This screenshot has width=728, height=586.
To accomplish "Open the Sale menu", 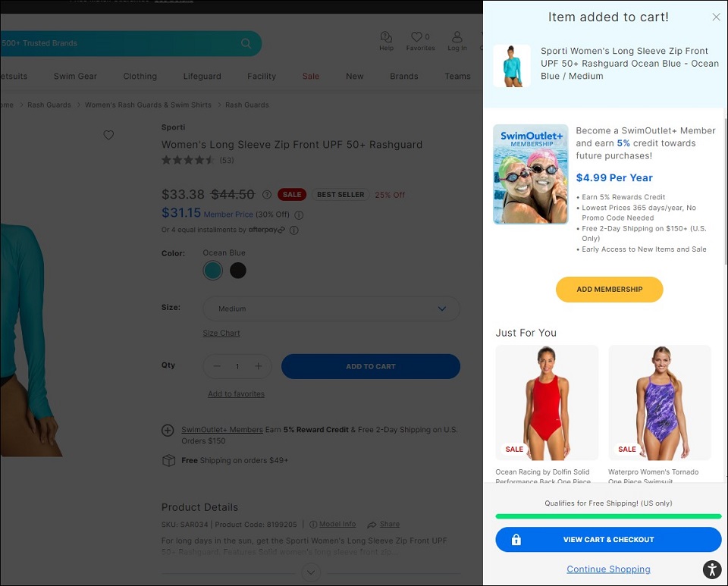I will (311, 76).
